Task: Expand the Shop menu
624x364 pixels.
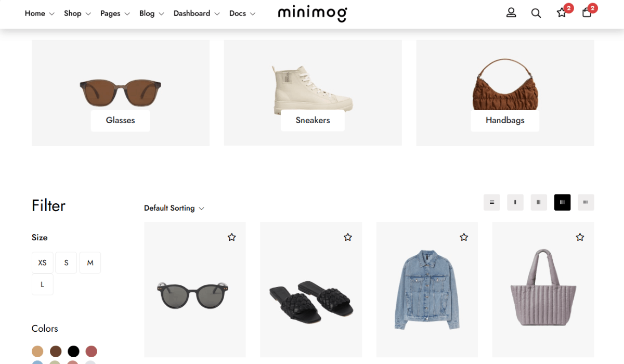Action: [77, 14]
